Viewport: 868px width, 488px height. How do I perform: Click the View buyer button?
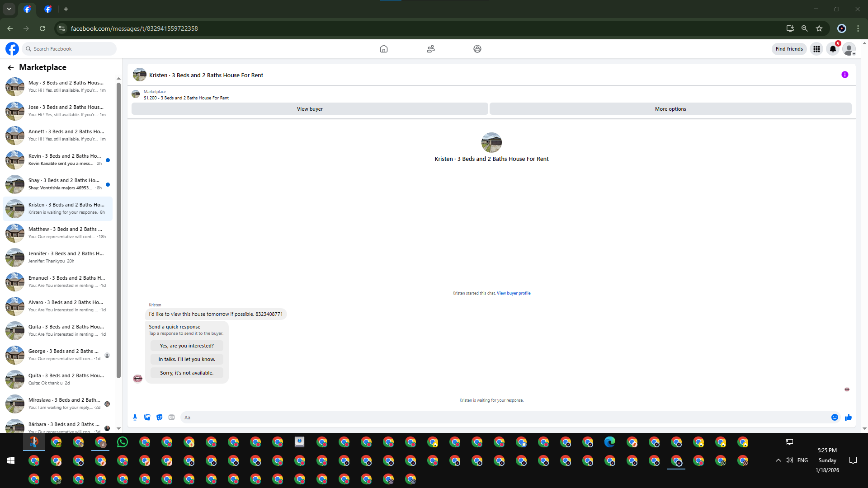point(310,109)
